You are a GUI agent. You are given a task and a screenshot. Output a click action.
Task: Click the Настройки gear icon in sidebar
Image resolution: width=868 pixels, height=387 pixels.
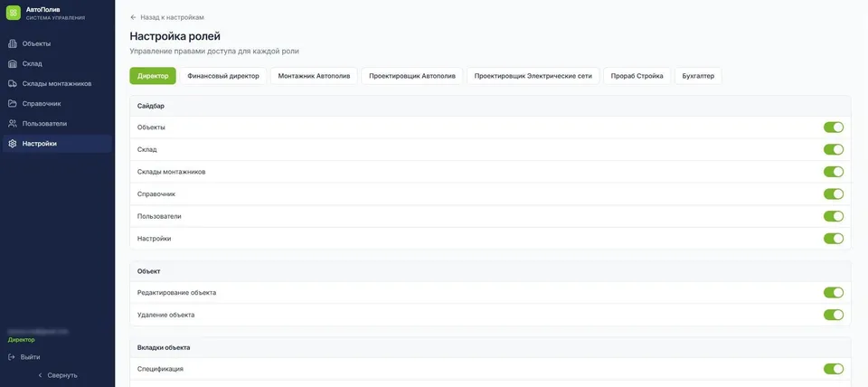[x=12, y=144]
